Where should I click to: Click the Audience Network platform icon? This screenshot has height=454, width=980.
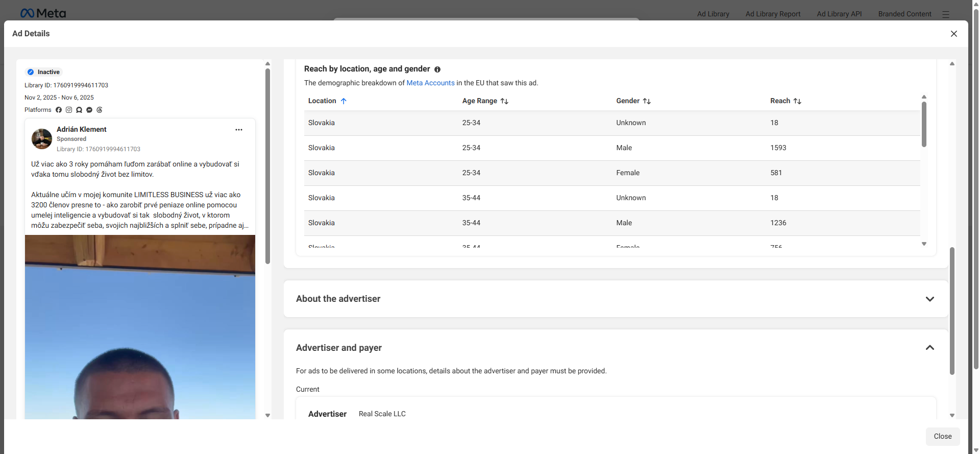point(79,110)
